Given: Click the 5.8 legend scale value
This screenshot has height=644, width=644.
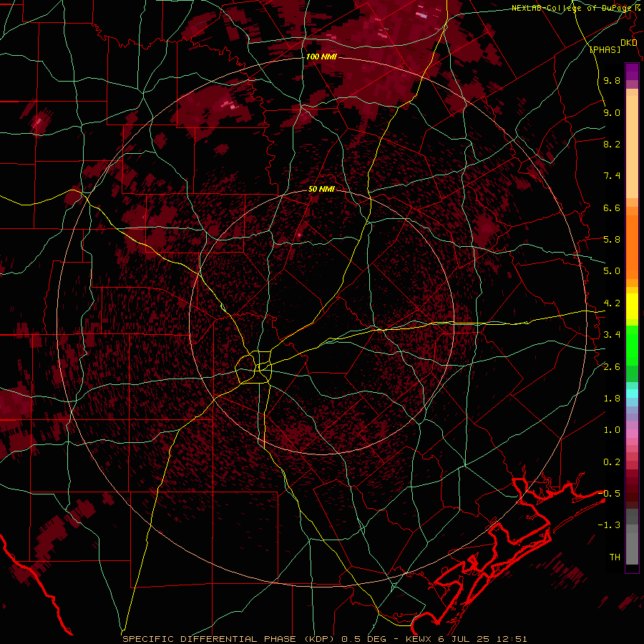Looking at the screenshot, I should 612,240.
